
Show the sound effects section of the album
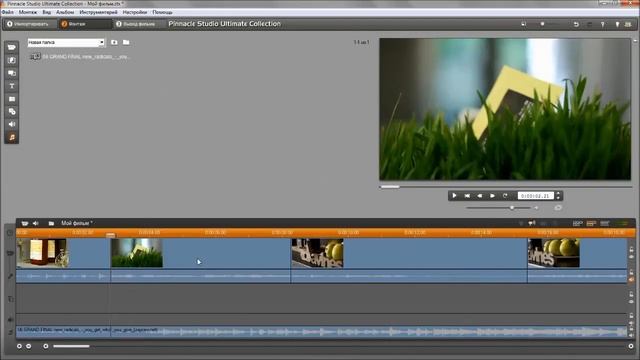pyautogui.click(x=12, y=124)
